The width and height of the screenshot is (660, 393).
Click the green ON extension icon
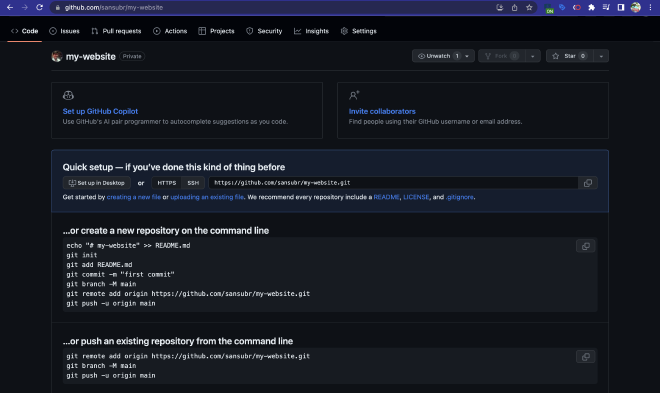(549, 8)
